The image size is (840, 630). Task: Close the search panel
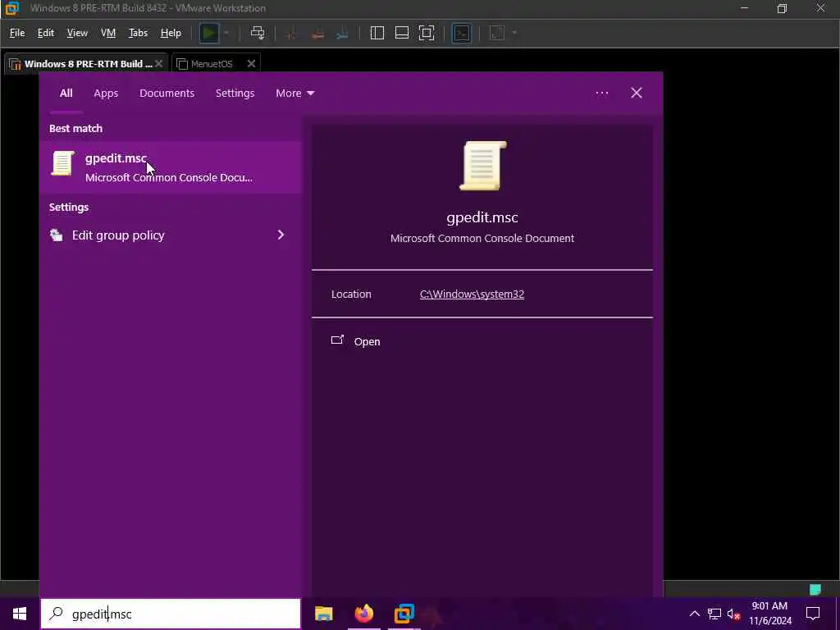pos(636,94)
